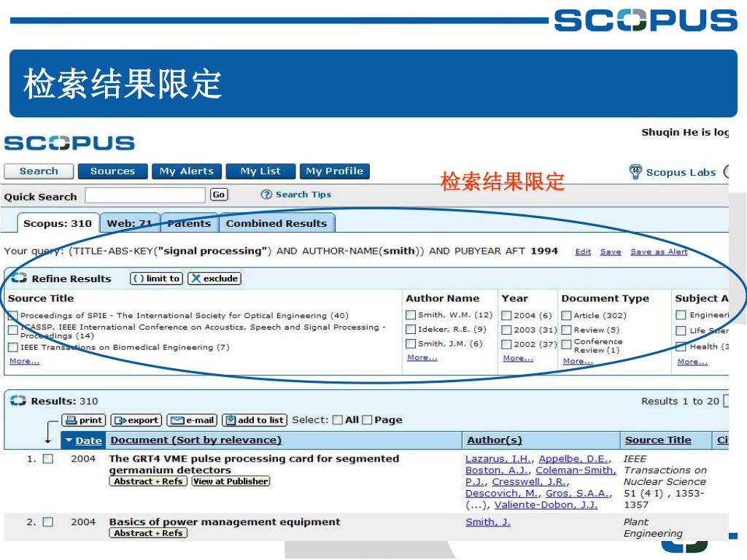This screenshot has height=560, width=747.
Task: Click the Scopus Labs link text
Action: coord(681,172)
